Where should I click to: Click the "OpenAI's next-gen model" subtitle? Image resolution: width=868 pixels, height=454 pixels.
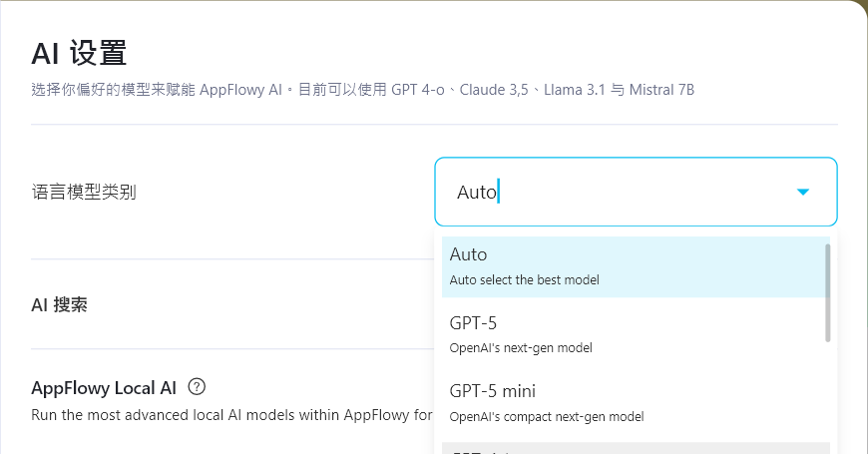click(521, 348)
